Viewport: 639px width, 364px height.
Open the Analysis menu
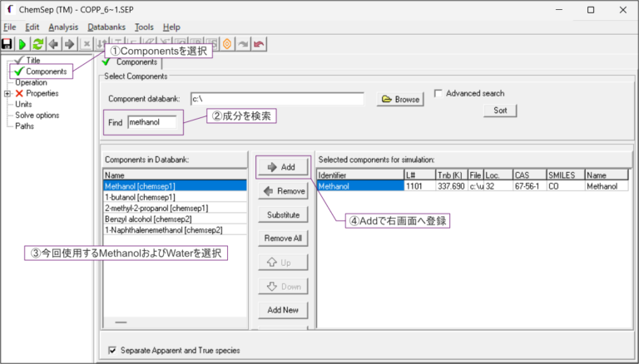click(x=63, y=27)
